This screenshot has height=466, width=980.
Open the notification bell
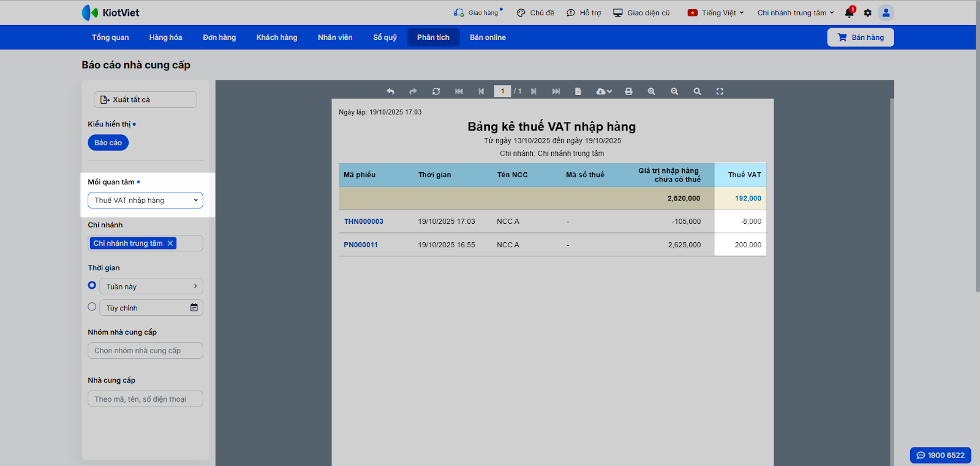[850, 13]
